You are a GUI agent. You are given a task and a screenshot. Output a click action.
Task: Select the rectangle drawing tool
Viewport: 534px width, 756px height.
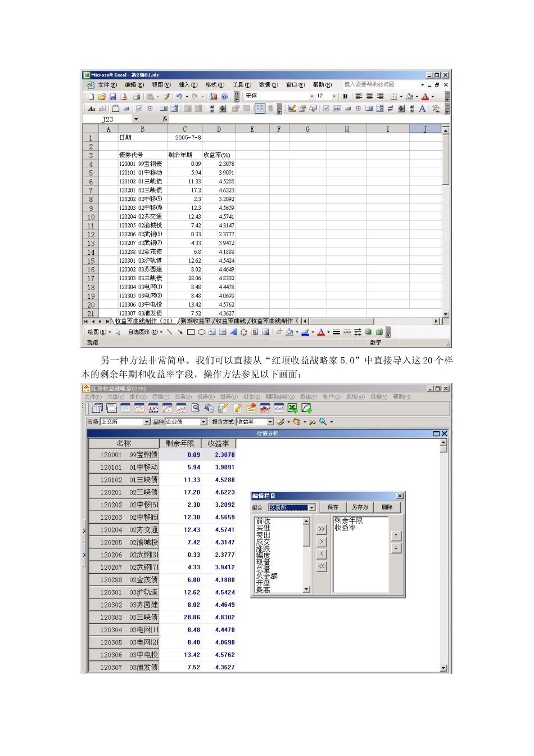click(191, 332)
